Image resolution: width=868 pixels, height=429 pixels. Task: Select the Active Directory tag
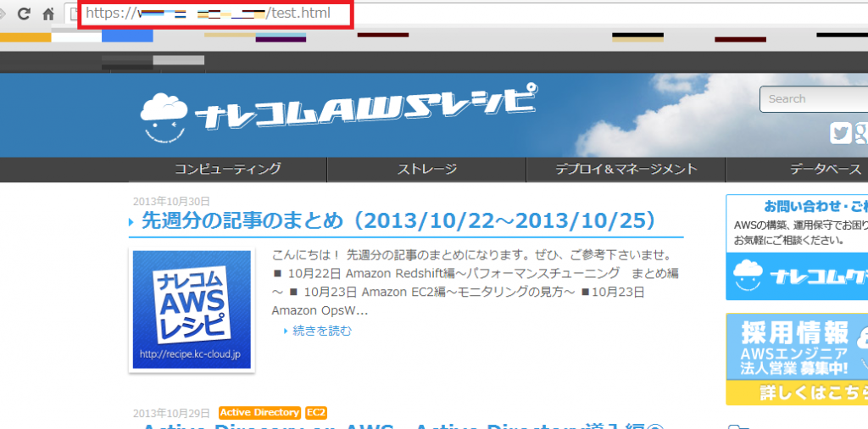[x=259, y=413]
